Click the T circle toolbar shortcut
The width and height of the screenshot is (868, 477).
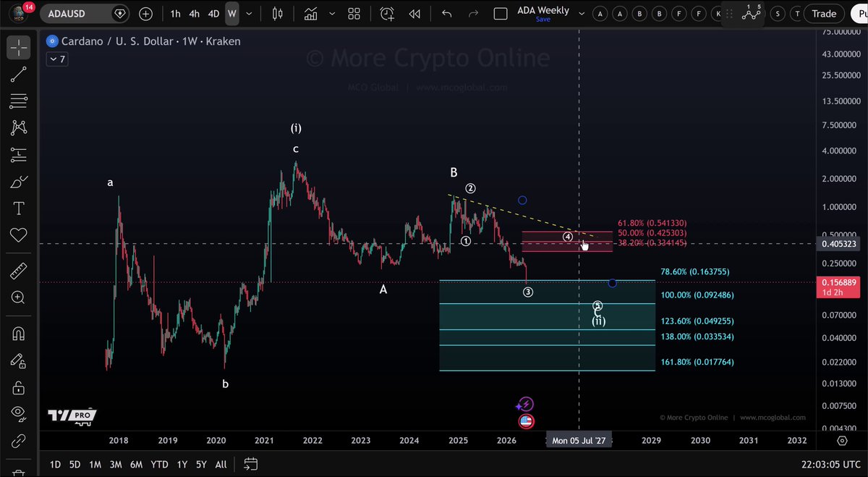pos(796,13)
